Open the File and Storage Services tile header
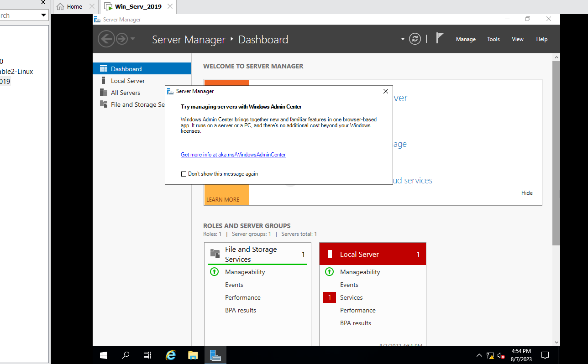588x364 pixels. pos(257,254)
